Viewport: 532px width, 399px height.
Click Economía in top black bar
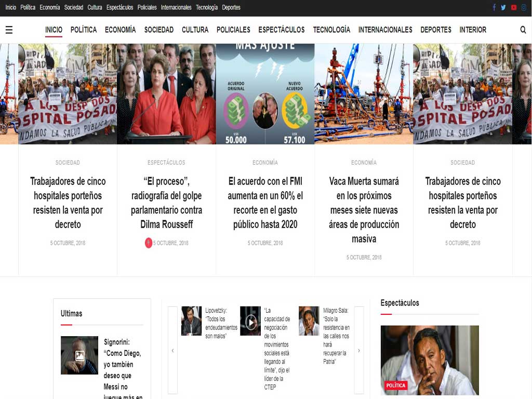49,7
